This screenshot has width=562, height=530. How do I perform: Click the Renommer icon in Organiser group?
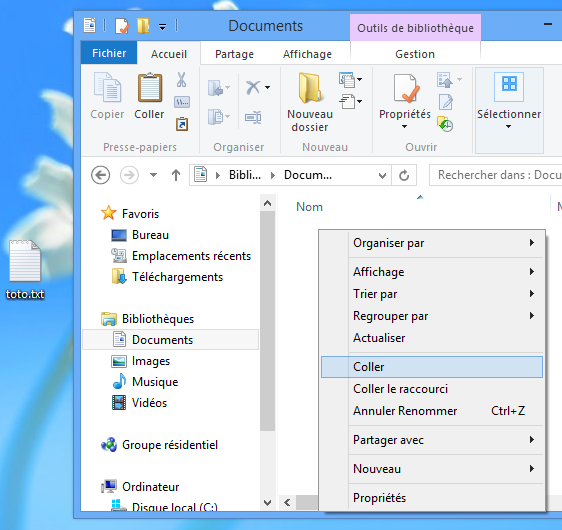(253, 117)
